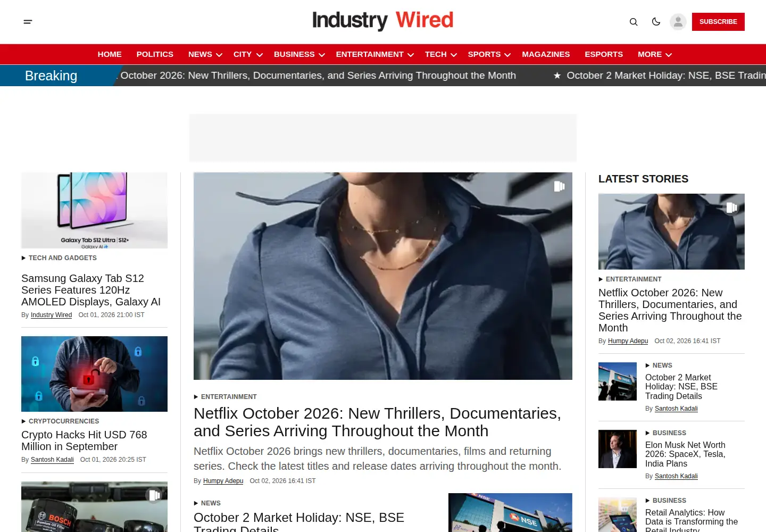Click author Santosh Kadali under Crypto Hacks article
This screenshot has height=532, width=766.
(x=52, y=460)
